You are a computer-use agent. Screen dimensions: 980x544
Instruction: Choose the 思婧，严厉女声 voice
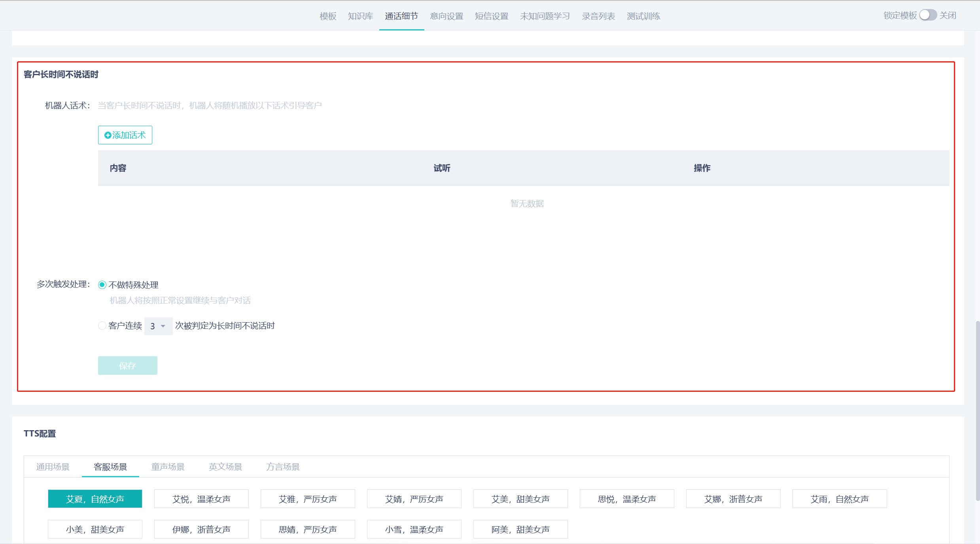pos(308,529)
